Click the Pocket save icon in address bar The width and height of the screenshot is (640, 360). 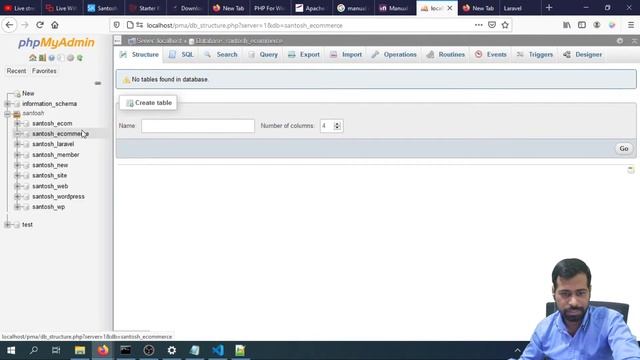click(492, 25)
